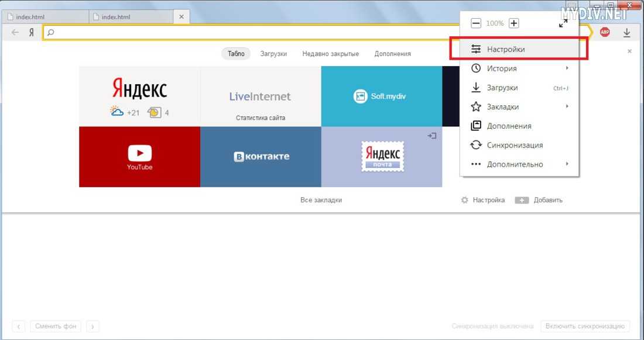Show the previous background with the left chevron
This screenshot has height=340, width=644.
coord(18,327)
